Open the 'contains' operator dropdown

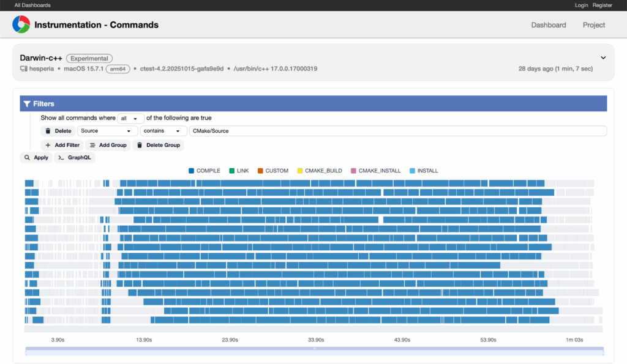tap(163, 131)
